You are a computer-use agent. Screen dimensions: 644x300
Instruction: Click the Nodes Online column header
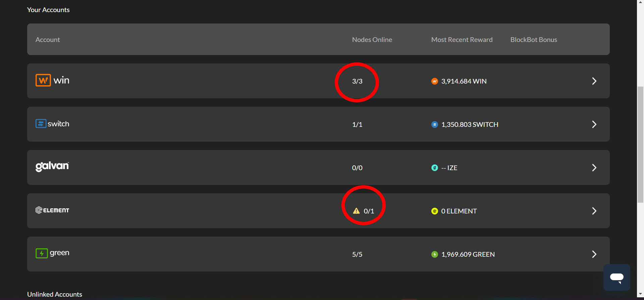pyautogui.click(x=372, y=40)
